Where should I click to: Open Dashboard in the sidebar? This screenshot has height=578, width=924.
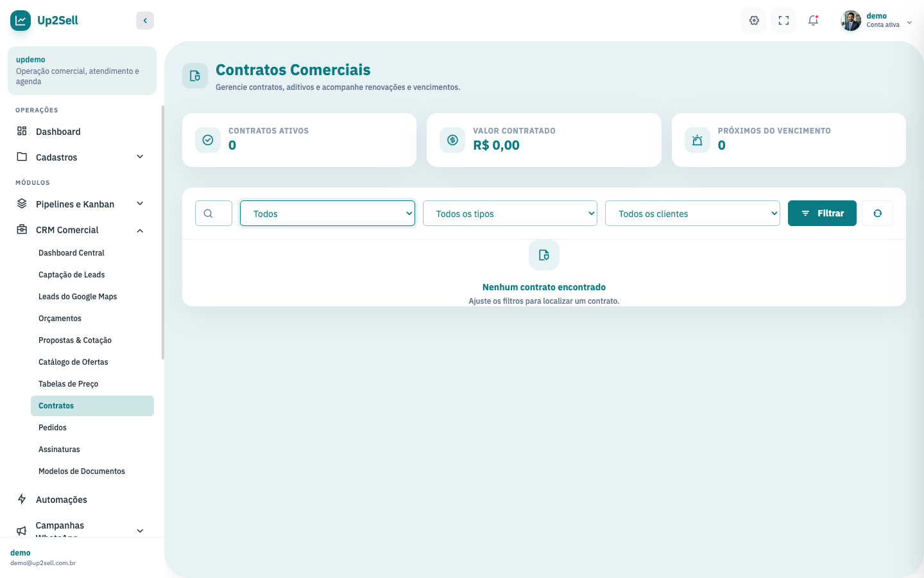point(82,132)
